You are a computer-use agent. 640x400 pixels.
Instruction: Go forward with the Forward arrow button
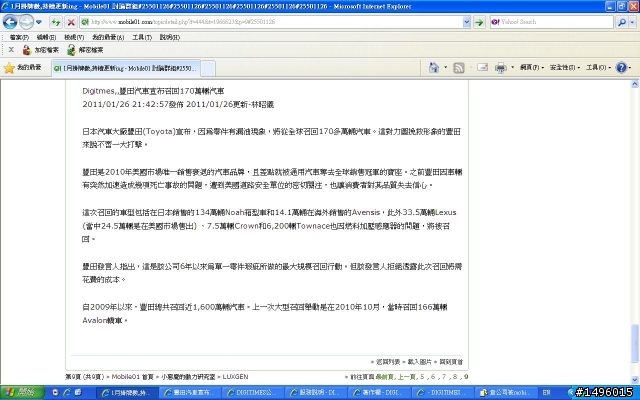point(26,22)
